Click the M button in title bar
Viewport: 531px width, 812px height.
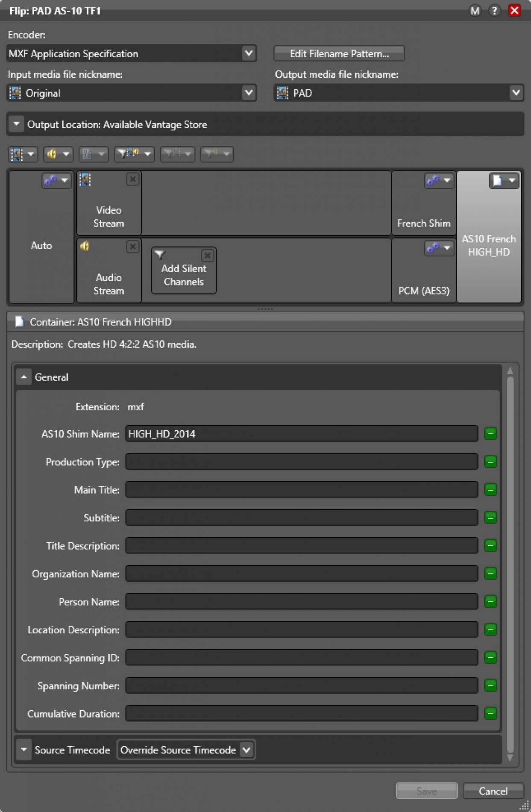tap(475, 11)
